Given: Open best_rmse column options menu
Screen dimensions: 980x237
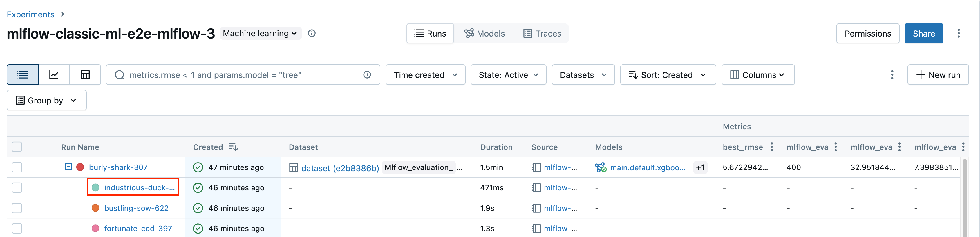Looking at the screenshot, I should tap(771, 147).
